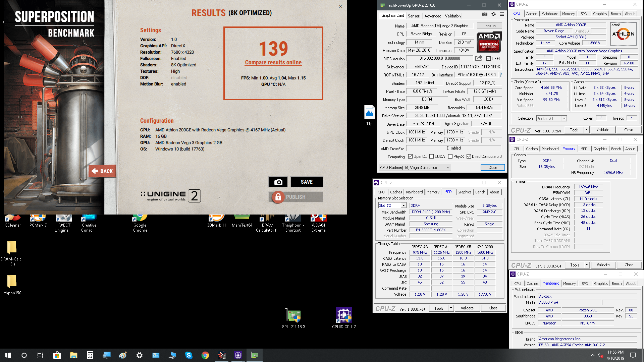
Task: Open the GPU selection dropdown in GPU-Z
Action: tap(415, 168)
